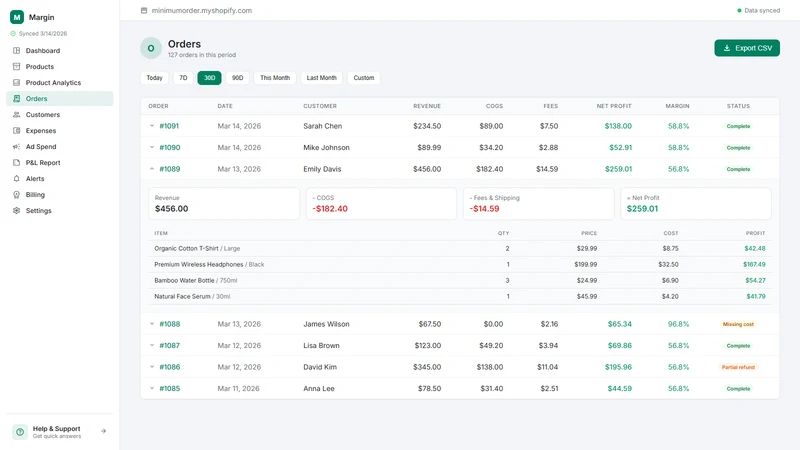Click the Settings gear icon

click(16, 211)
